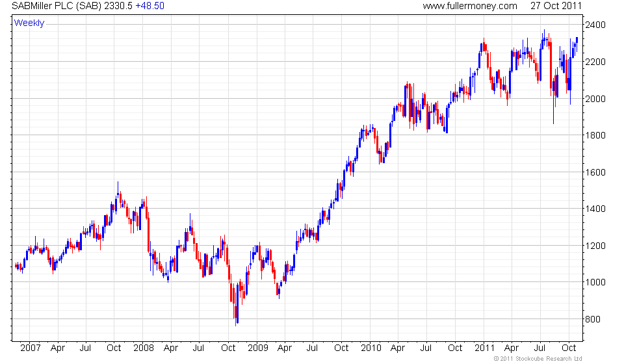Click the 1800 price axis label

(595, 135)
